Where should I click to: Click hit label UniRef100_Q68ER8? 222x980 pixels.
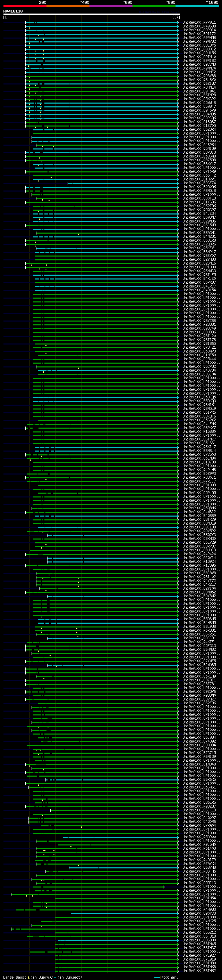coord(199,241)
